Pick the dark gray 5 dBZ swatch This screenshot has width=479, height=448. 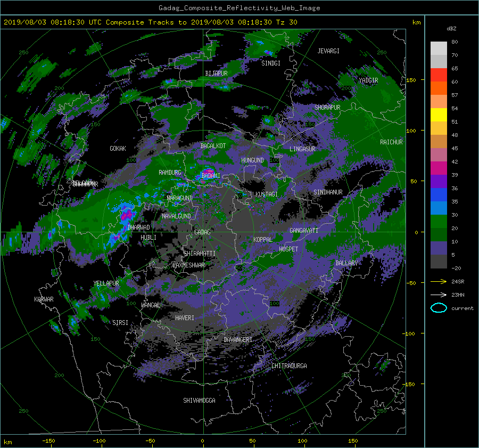click(x=439, y=261)
